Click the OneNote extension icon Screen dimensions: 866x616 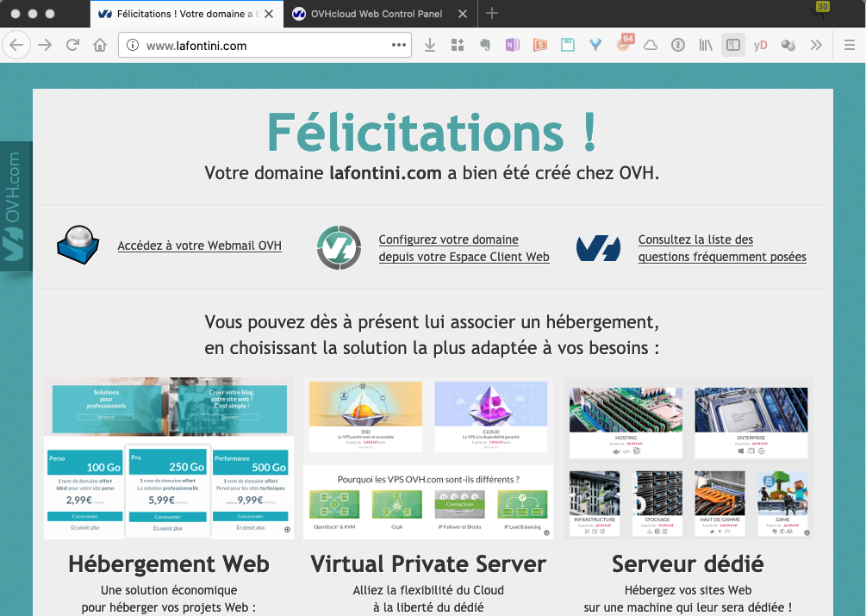point(513,45)
